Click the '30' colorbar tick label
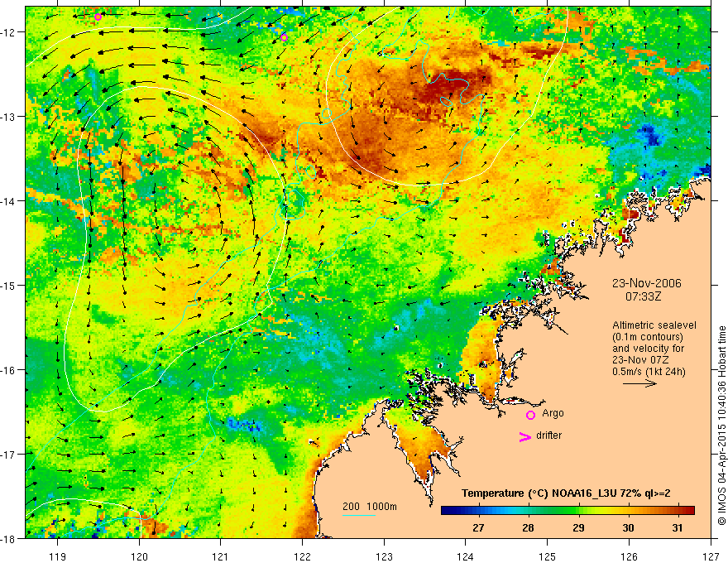Viewport: 728px width, 563px height. 628,527
